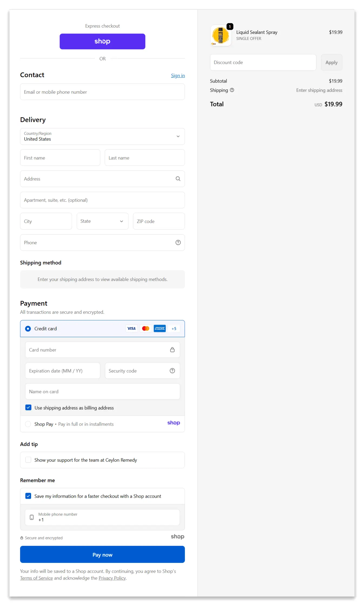This screenshot has width=364, height=606.
Task: Click the Security code help icon
Action: tap(172, 371)
